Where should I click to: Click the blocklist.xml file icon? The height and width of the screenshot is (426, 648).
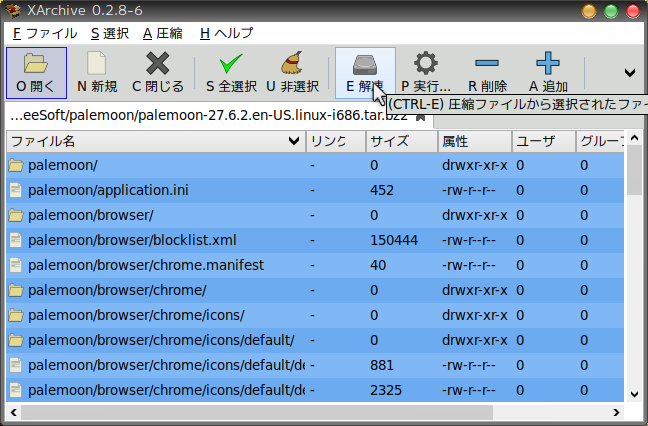click(x=16, y=240)
